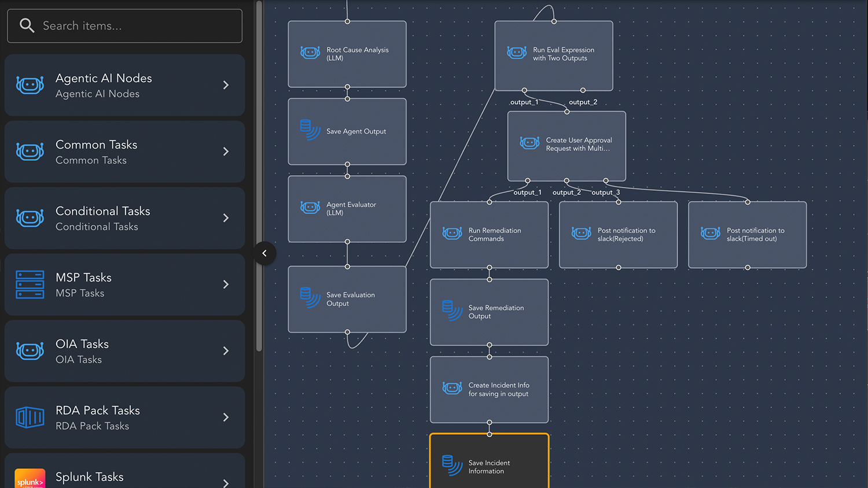Expand the OIA Tasks category chevron
This screenshot has height=488, width=868.
[226, 351]
